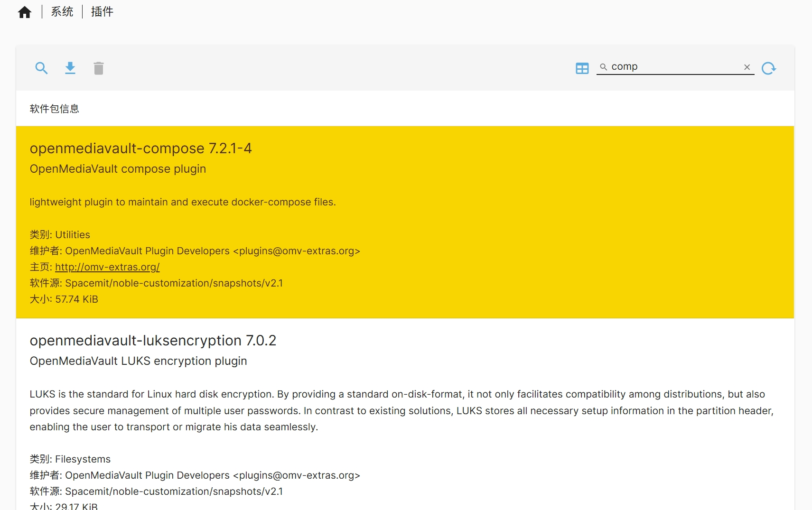Click the 类别: Utilities line
Screen dimensions: 812x510
pyautogui.click(x=60, y=235)
